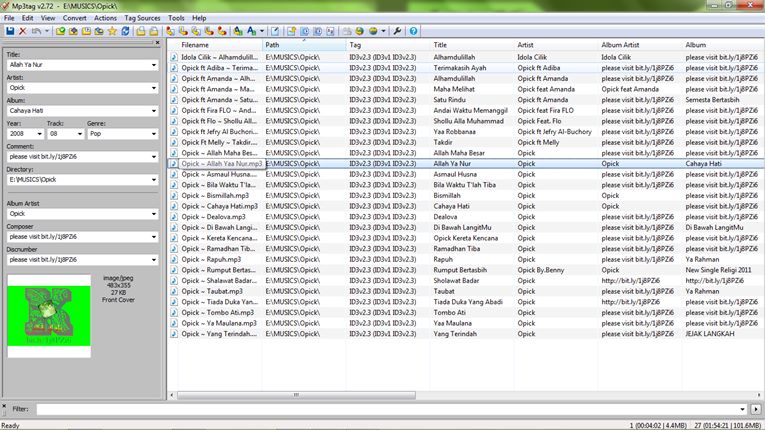Open the undo history dropdown arrow

pyautogui.click(x=47, y=31)
